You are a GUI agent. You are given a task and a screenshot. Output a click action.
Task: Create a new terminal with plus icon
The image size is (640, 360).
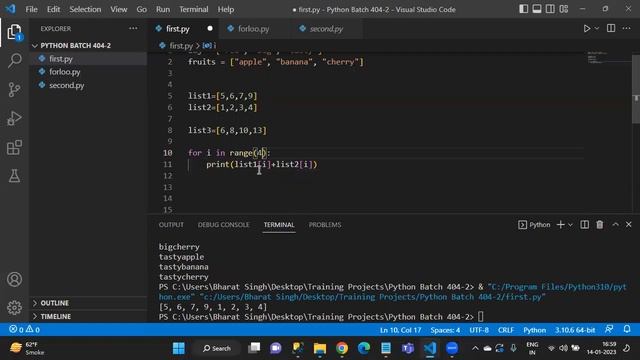pos(560,224)
